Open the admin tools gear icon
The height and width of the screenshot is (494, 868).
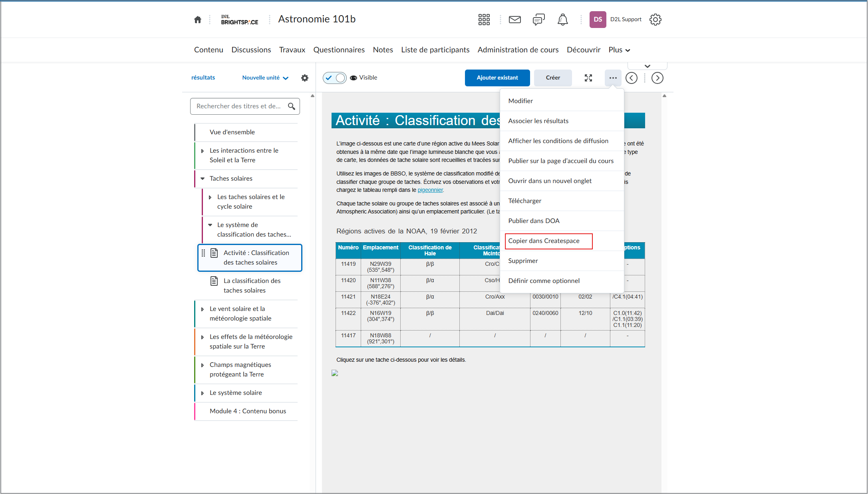click(x=655, y=20)
